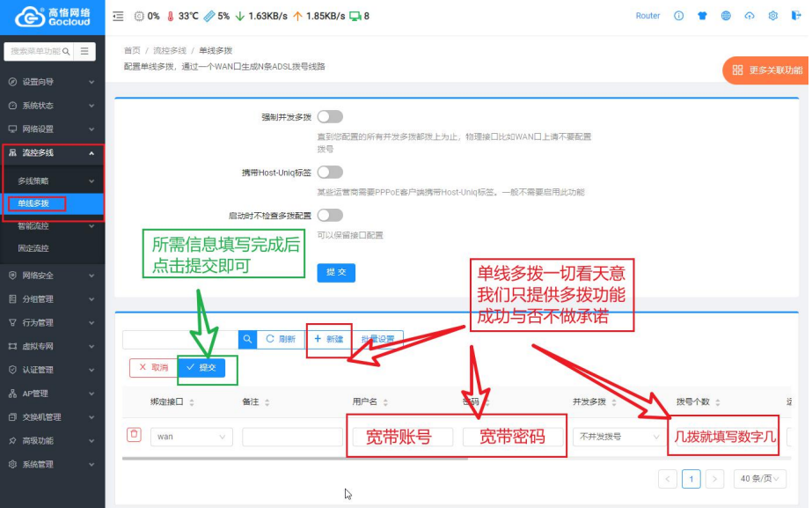Viewport: 812px width, 508px height.
Task: Click the blue search magnifier button
Action: tap(248, 339)
